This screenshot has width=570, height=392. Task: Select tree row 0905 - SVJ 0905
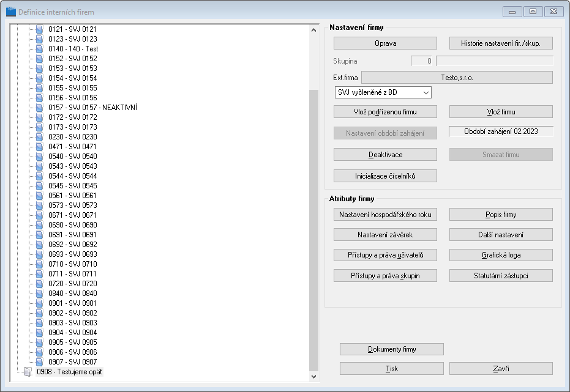[x=73, y=342]
